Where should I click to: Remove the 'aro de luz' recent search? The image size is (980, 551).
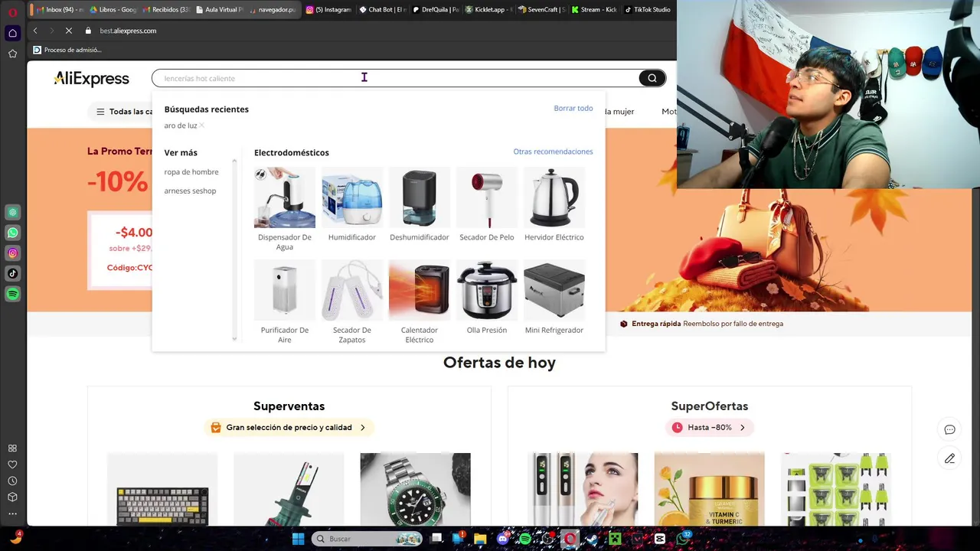coord(201,126)
